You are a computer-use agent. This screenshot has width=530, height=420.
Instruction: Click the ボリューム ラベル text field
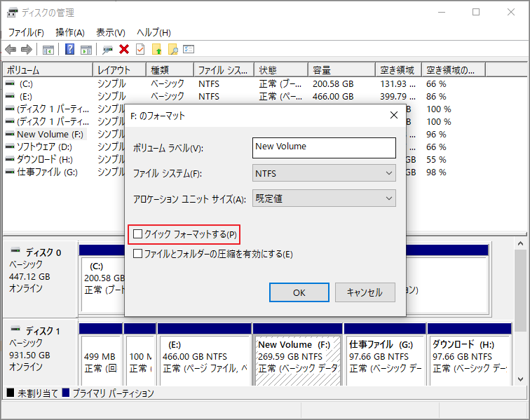tap(324, 147)
